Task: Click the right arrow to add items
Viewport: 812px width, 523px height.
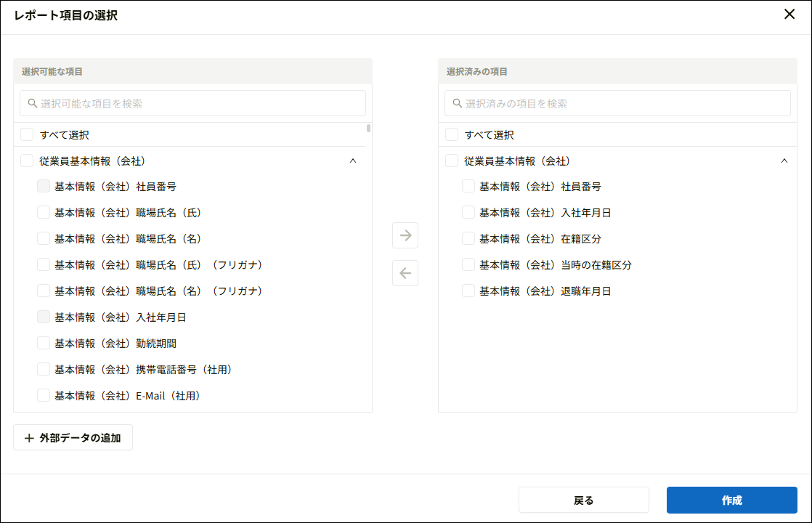Action: 405,235
